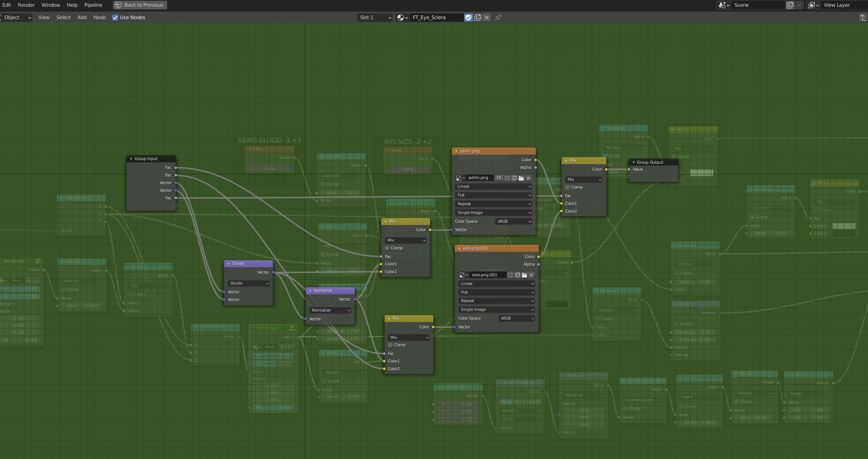Screen dimensions: 868x459
Task: Toggle Clamp on the lower Mix node
Action: coord(390,345)
